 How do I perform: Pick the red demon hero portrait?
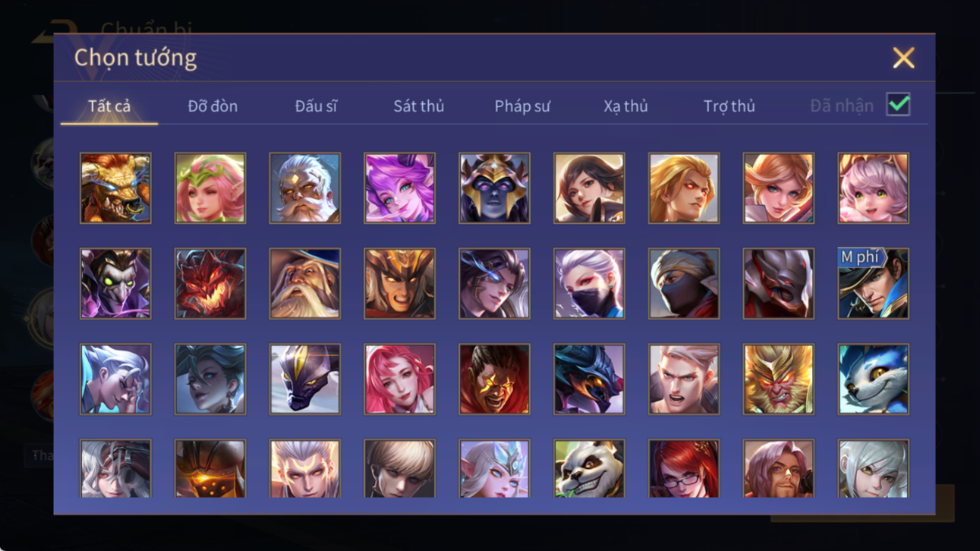click(x=210, y=284)
